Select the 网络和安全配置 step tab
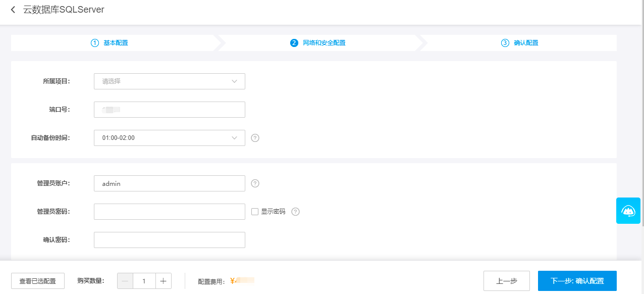Viewport: 644px width, 294px height. point(318,43)
